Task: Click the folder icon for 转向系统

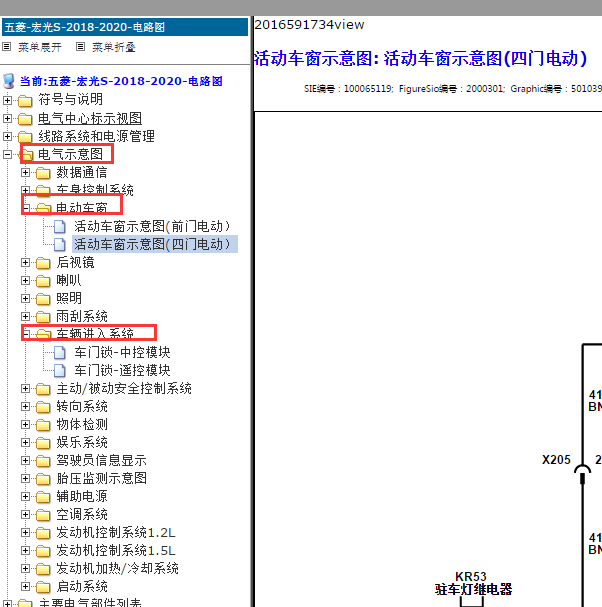Action: pyautogui.click(x=43, y=407)
